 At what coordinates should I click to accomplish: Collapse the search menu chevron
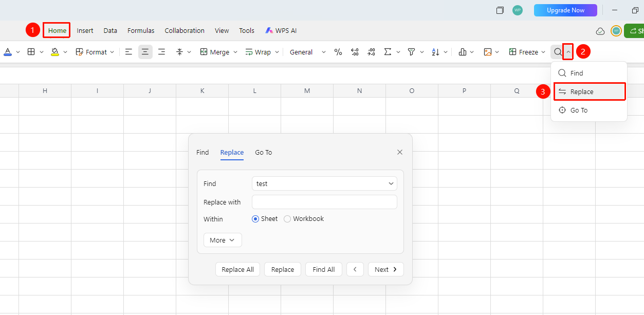tap(568, 52)
